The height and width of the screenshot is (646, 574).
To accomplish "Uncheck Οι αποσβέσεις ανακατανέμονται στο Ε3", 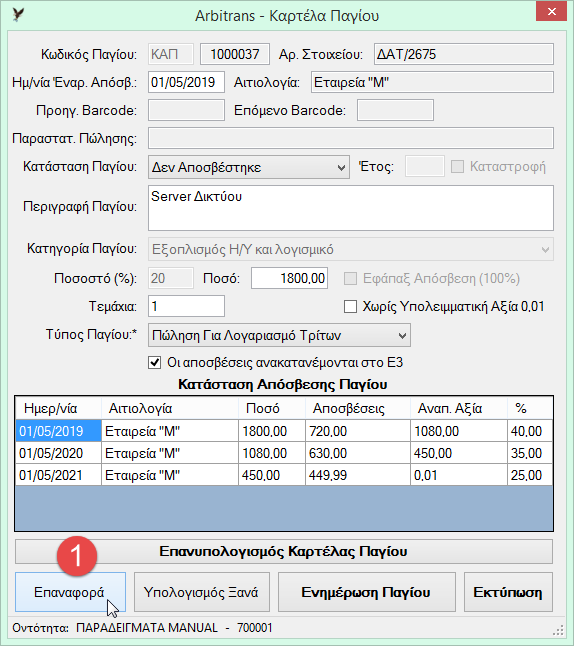I will tap(155, 363).
